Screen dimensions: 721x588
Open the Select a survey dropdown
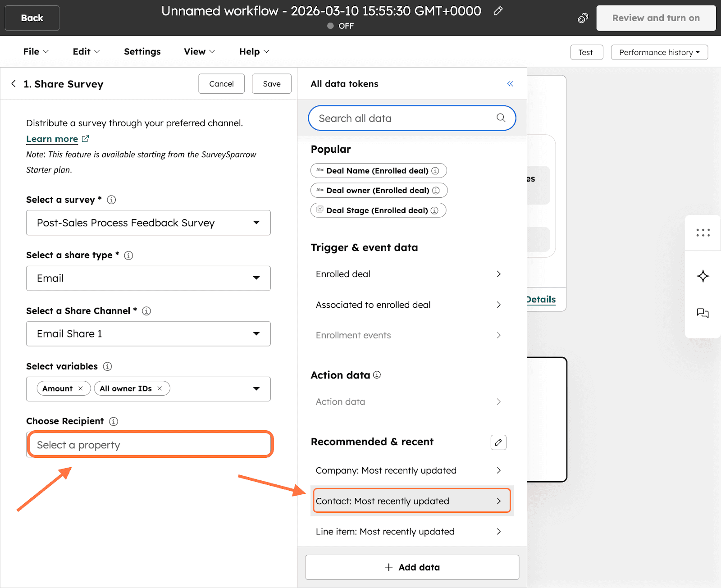point(148,223)
